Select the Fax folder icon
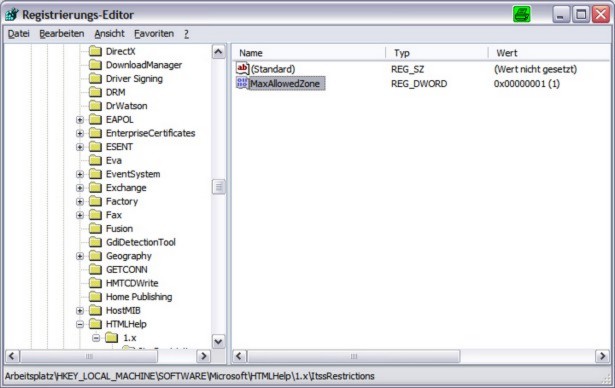This screenshot has width=615, height=388. [95, 215]
